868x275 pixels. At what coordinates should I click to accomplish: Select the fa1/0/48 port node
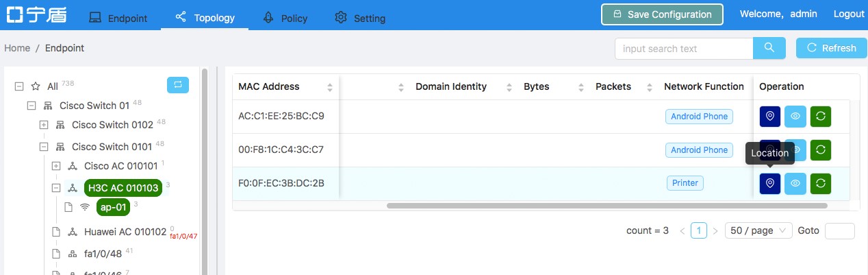point(103,253)
